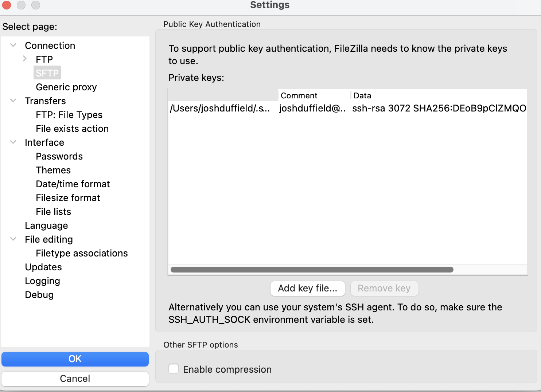Click the horizontal scrollbar of key list

click(x=312, y=270)
